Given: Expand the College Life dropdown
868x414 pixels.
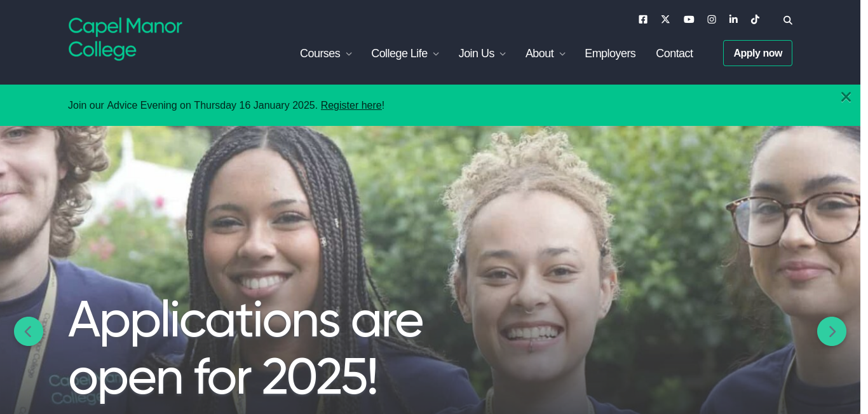Looking at the screenshot, I should coord(405,53).
